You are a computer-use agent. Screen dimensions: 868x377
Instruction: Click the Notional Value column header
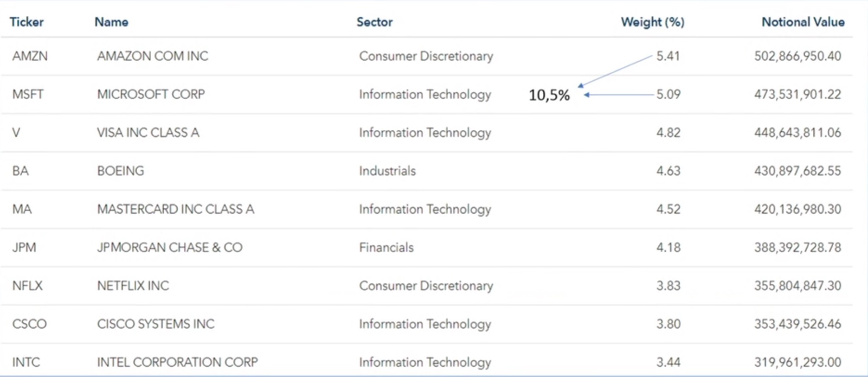click(x=803, y=22)
